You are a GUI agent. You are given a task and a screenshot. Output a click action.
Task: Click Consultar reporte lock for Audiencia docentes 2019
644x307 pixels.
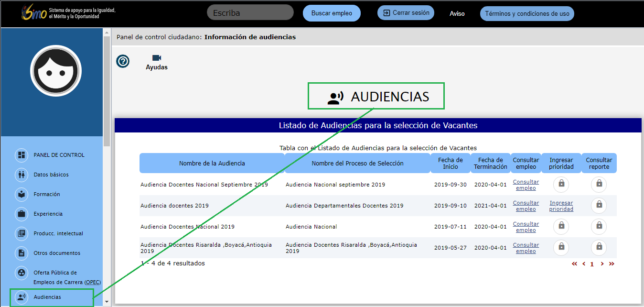(x=599, y=206)
